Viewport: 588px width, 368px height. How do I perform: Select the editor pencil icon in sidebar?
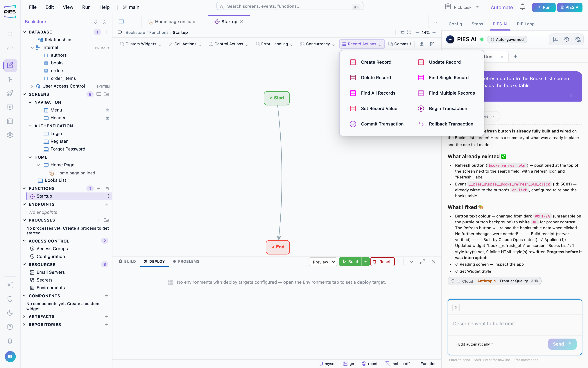tap(10, 65)
